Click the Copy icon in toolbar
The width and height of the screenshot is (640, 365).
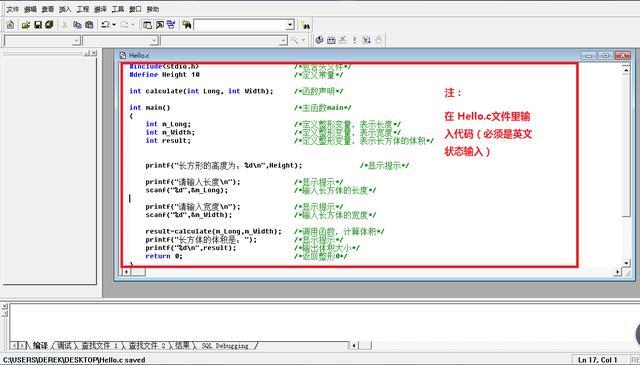[x=78, y=25]
